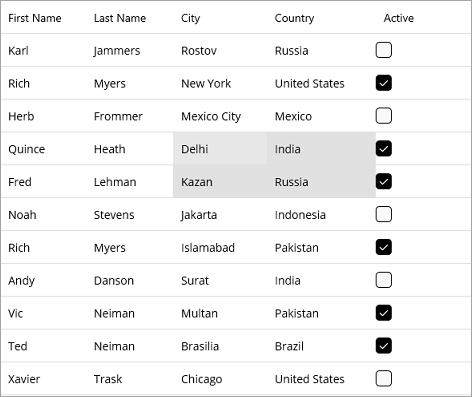Click the First Name column header
The image size is (472, 397).
(35, 18)
